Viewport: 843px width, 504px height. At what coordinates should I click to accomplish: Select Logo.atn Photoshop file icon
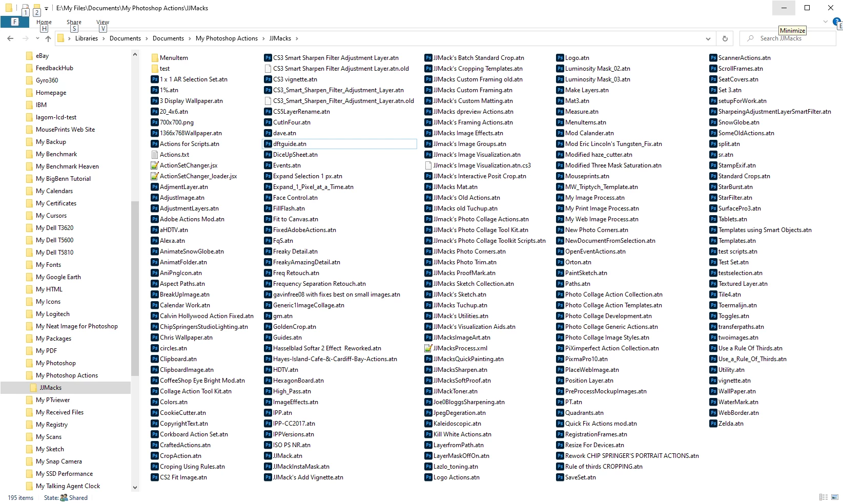tap(560, 58)
